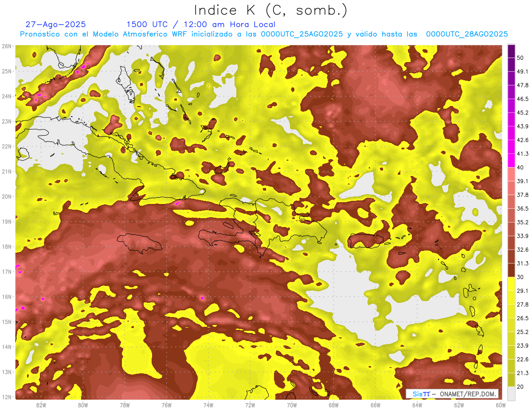Click the '64W' longitude label
Screen dimensions: 532x411
417,405
